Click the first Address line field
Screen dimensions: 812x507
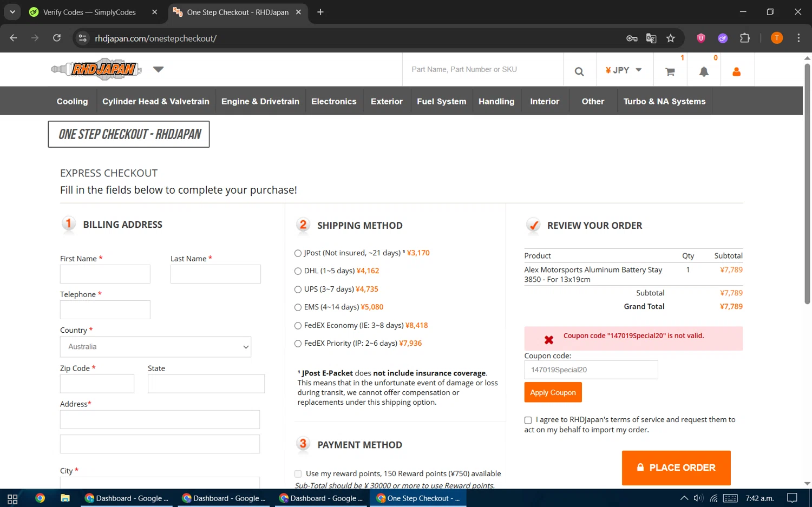[160, 419]
